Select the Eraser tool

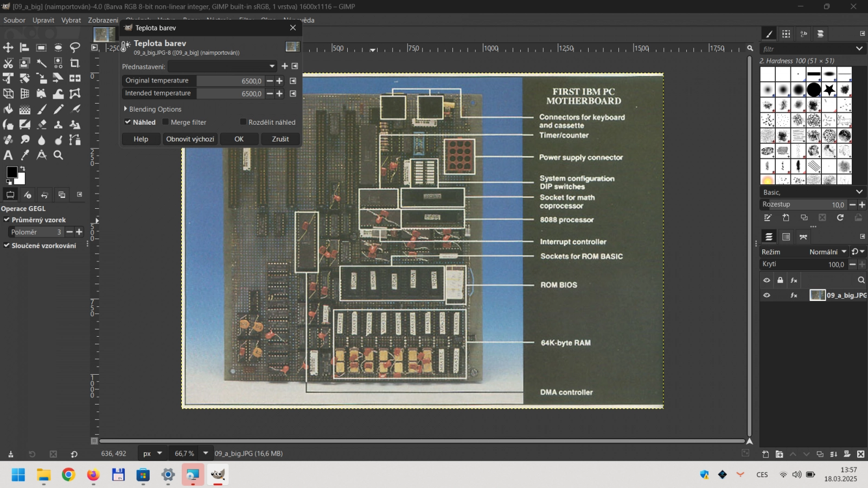pyautogui.click(x=41, y=125)
